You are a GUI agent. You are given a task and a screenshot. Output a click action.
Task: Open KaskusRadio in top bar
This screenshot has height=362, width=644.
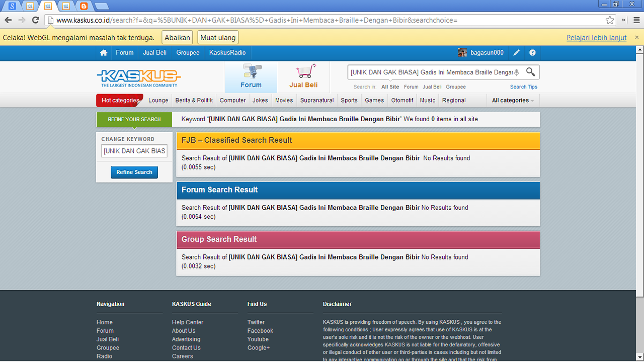point(227,53)
